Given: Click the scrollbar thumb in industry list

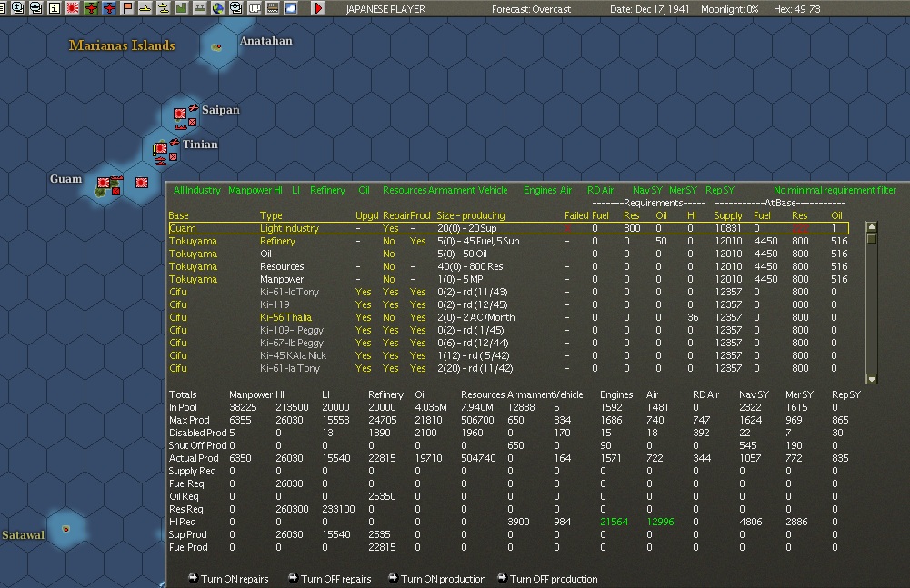Looking at the screenshot, I should [871, 238].
